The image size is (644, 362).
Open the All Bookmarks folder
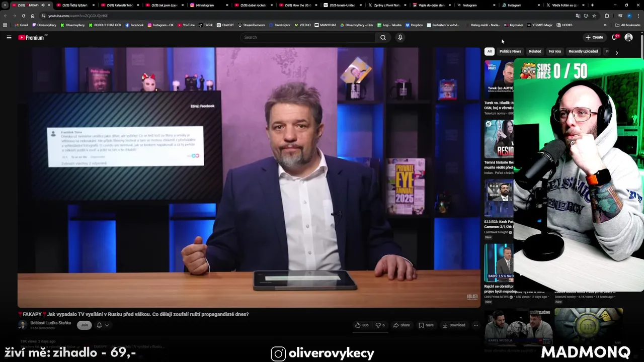628,25
